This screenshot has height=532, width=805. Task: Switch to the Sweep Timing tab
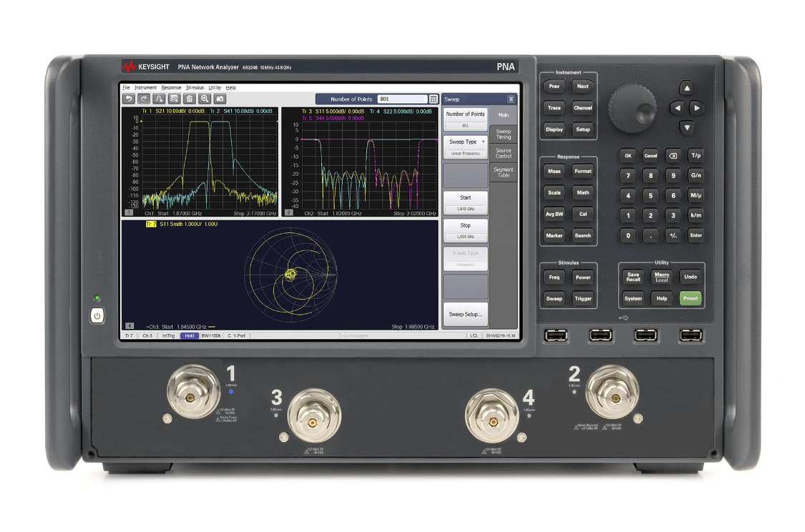504,134
